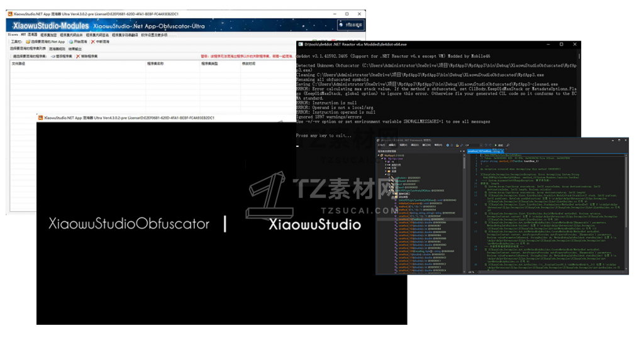This screenshot has width=644, height=343.
Task: Expand the 引用 tree node
Action: (386, 168)
